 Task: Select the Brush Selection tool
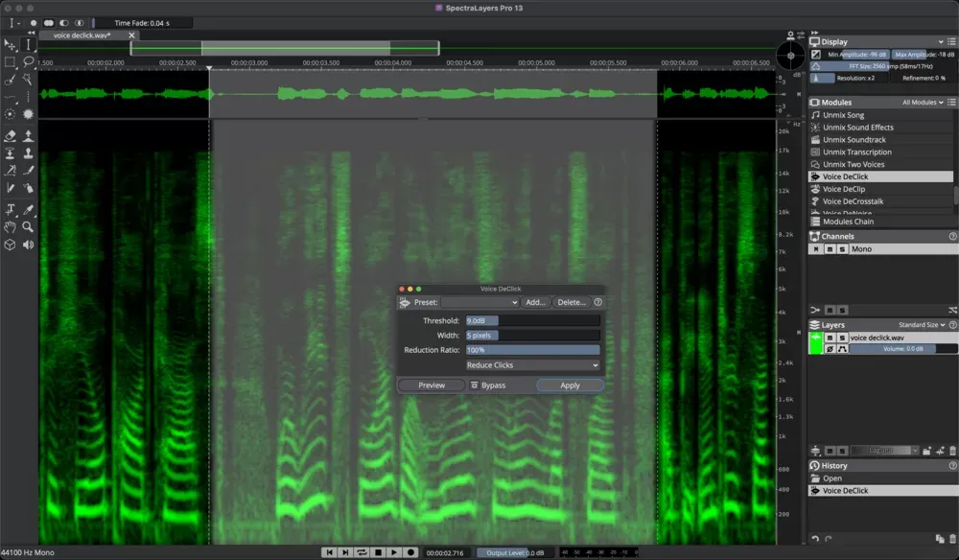click(x=10, y=80)
